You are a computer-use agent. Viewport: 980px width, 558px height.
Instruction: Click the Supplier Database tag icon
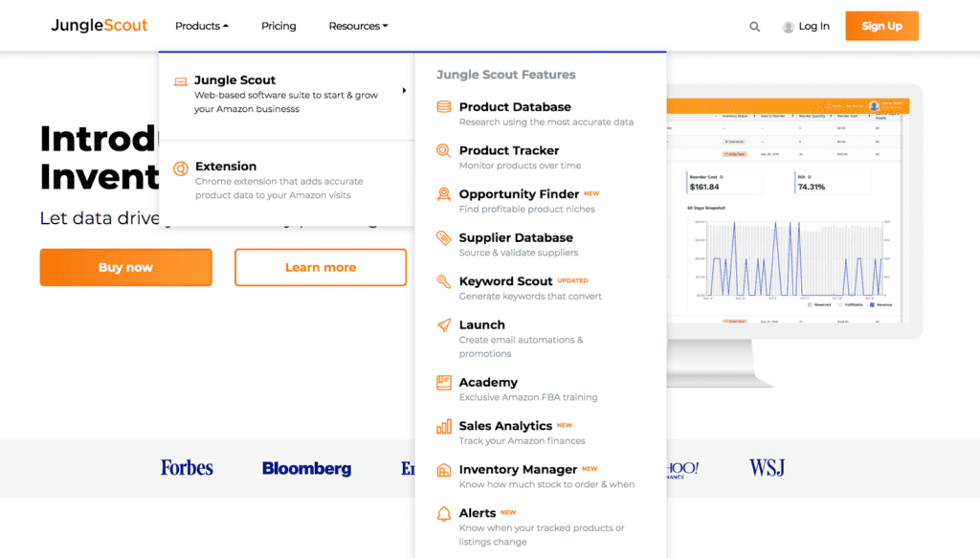444,237
